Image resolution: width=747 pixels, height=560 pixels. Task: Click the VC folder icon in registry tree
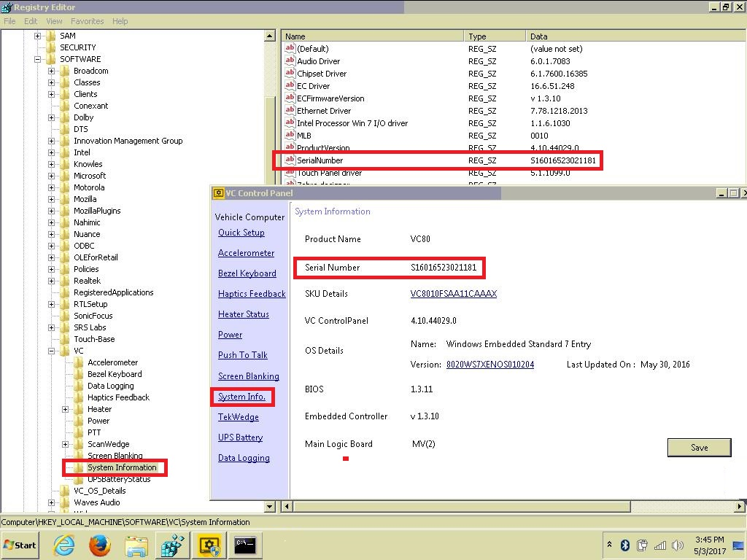pyautogui.click(x=63, y=351)
